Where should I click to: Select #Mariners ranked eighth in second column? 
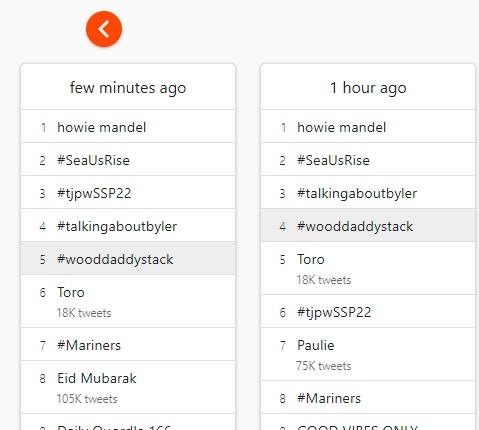click(x=368, y=397)
